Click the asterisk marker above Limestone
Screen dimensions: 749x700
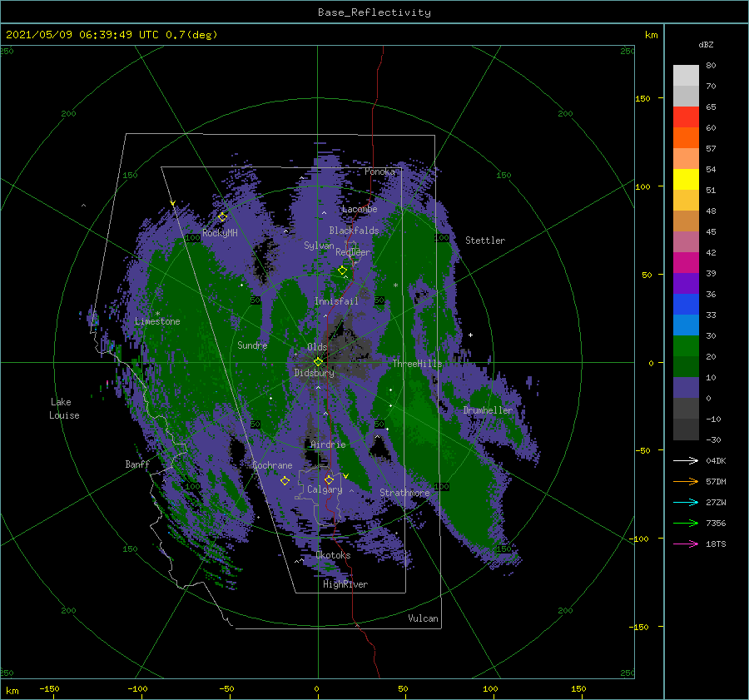(x=157, y=314)
